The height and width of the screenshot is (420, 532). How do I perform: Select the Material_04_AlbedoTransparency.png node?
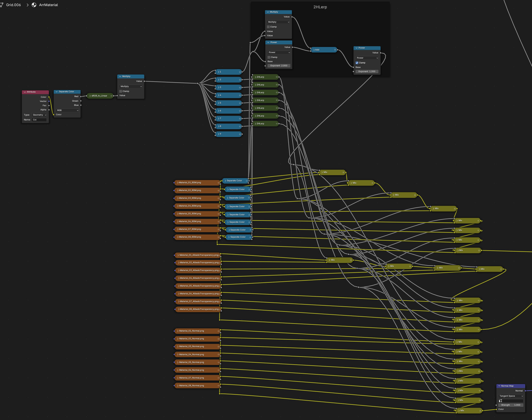198,278
